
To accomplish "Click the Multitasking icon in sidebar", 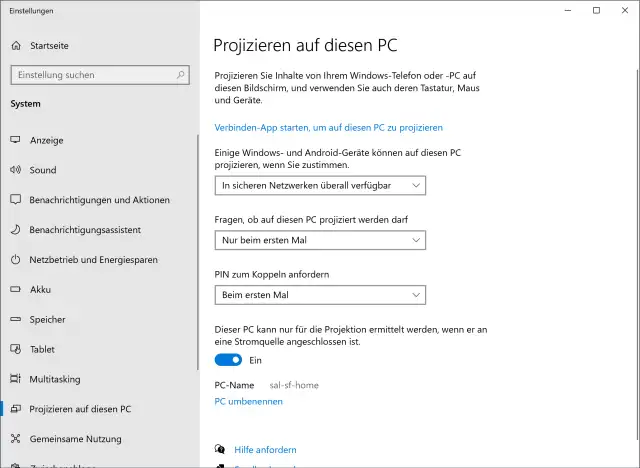I will (16, 379).
